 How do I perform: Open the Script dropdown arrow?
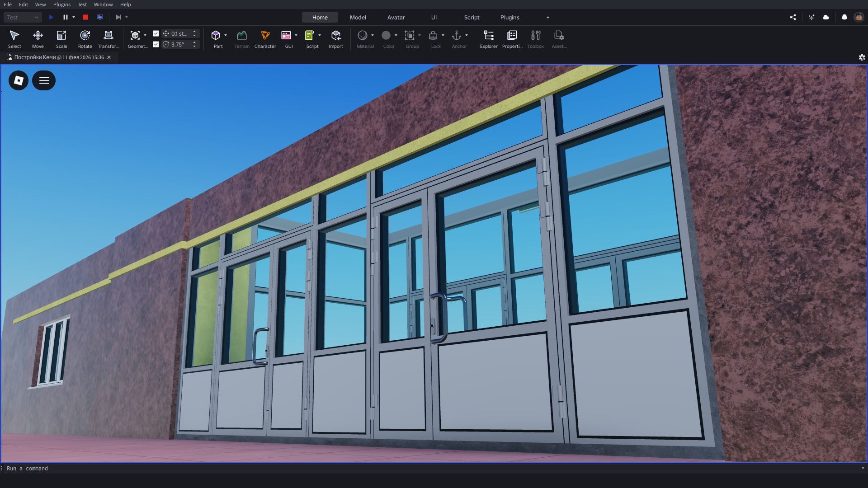tap(320, 35)
